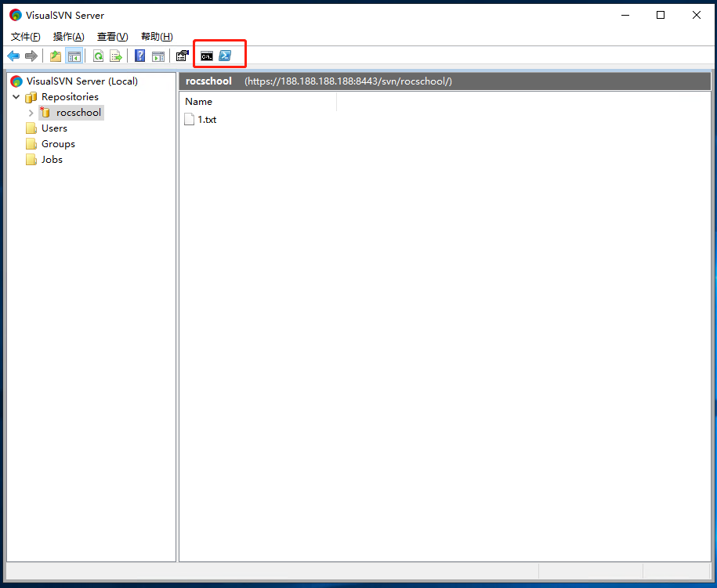Screen dimensions: 717x588
Task: Click the rocschool repository icon
Action: click(45, 112)
